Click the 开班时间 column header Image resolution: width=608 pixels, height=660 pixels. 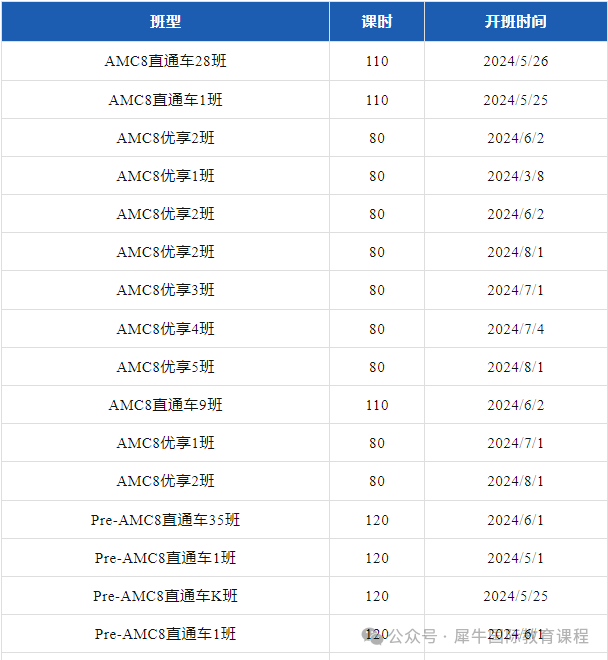(x=516, y=21)
